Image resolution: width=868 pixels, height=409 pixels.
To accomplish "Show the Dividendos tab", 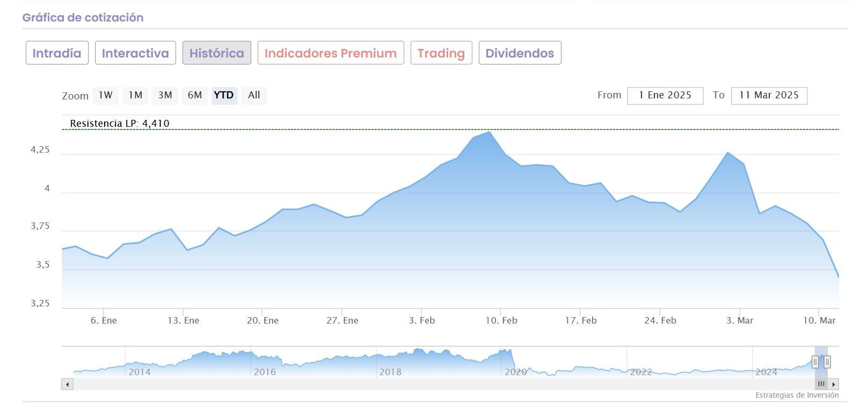I will point(520,53).
